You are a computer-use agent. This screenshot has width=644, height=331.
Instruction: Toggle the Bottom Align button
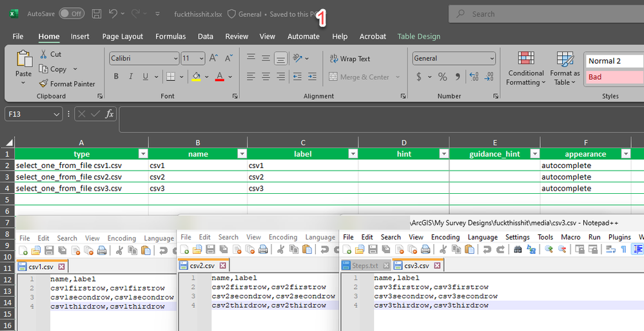(280, 59)
